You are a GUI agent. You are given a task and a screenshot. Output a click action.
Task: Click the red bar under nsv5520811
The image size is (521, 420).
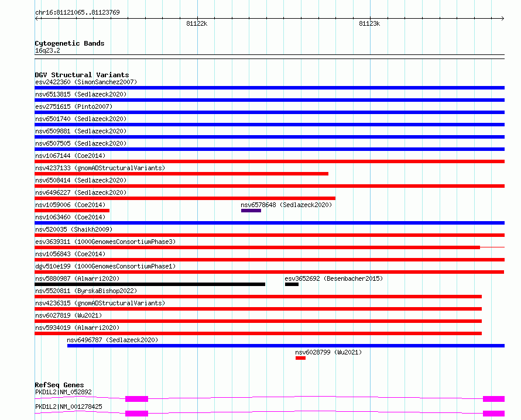(258, 297)
